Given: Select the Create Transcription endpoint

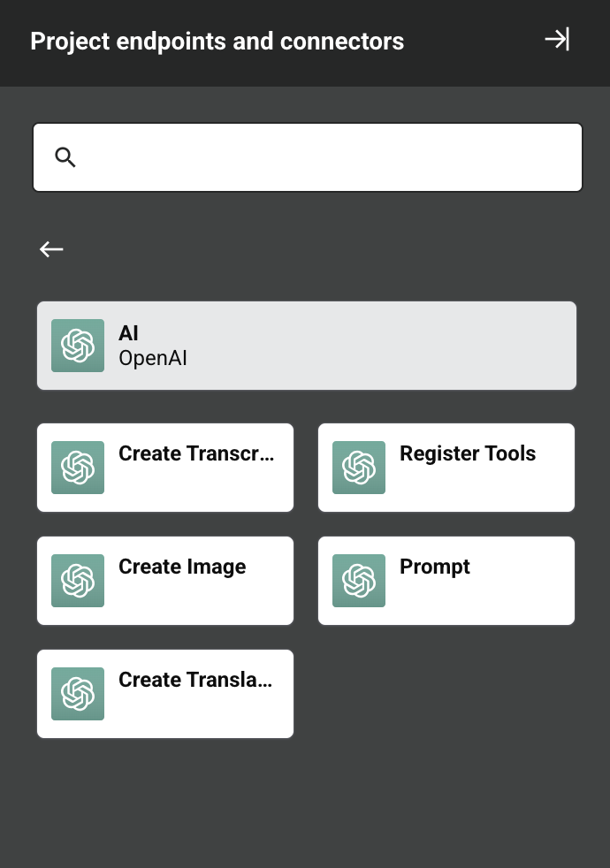Looking at the screenshot, I should 164,467.
